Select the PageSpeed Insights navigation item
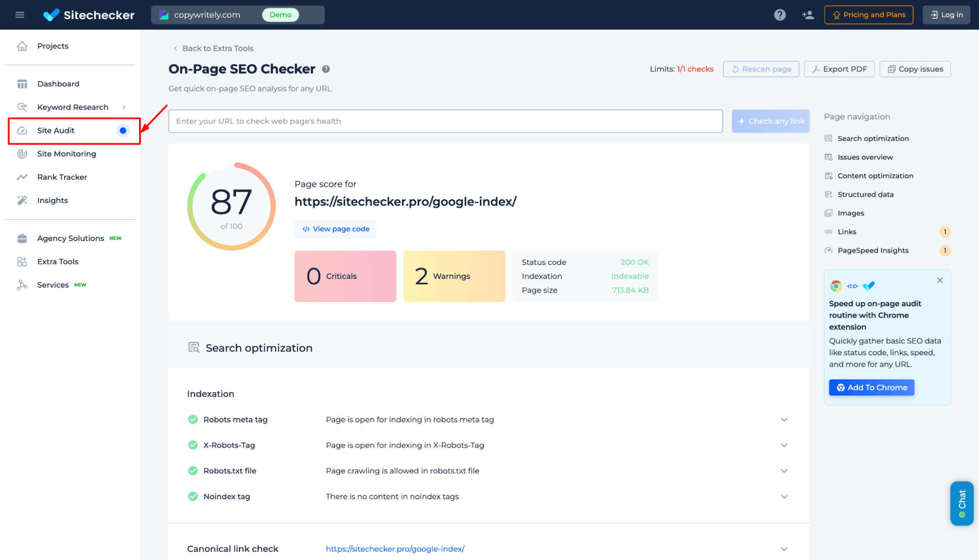This screenshot has height=560, width=979. click(873, 250)
